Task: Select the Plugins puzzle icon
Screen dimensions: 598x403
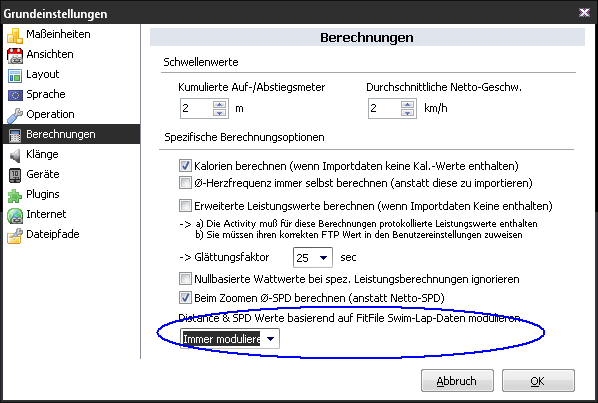Action: click(x=15, y=196)
